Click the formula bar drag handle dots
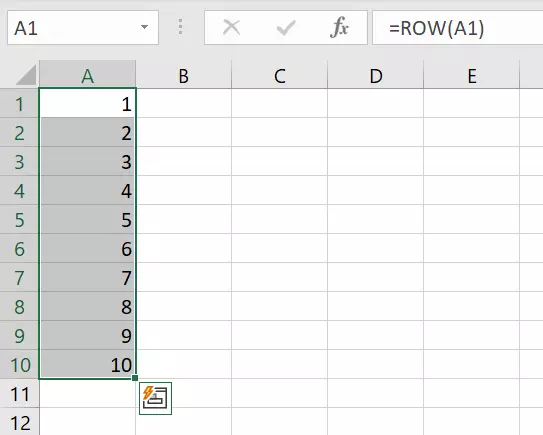The image size is (543, 435). click(x=180, y=27)
